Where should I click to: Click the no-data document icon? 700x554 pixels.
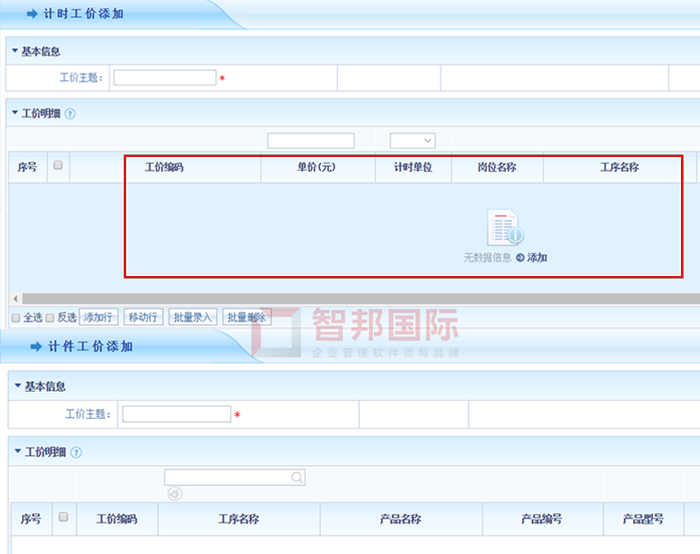[x=504, y=228]
